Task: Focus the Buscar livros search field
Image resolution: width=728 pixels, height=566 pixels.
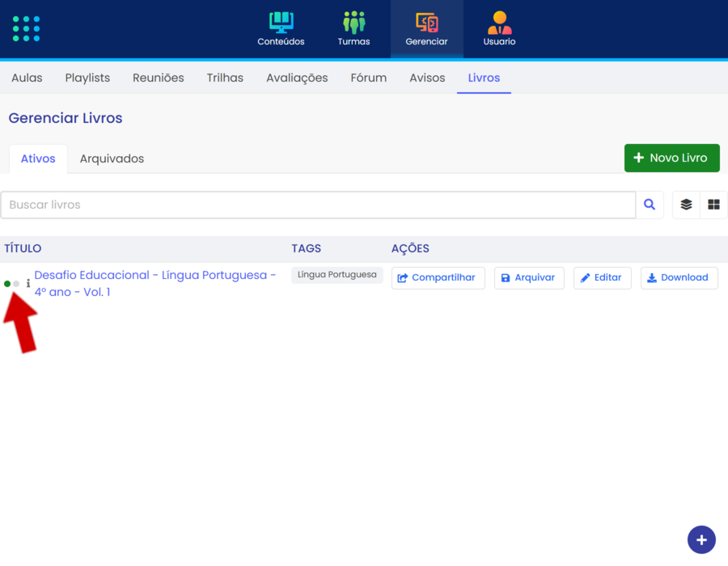Action: point(317,205)
